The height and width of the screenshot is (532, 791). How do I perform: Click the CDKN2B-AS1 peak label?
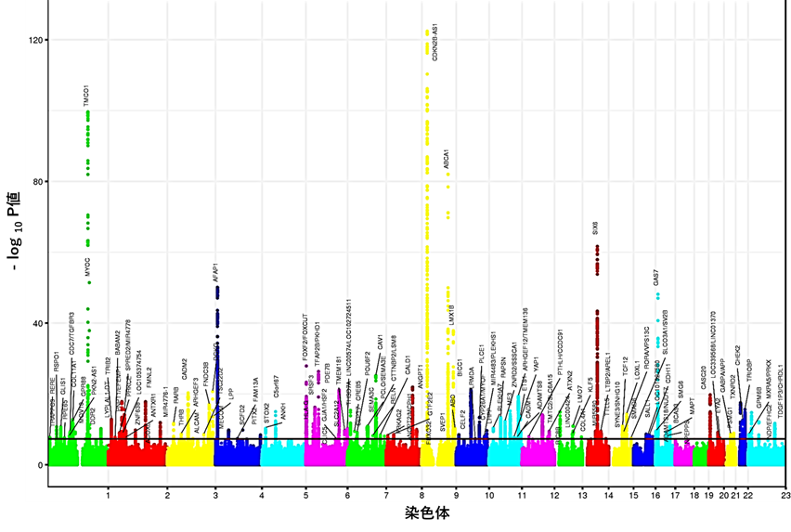(x=434, y=42)
